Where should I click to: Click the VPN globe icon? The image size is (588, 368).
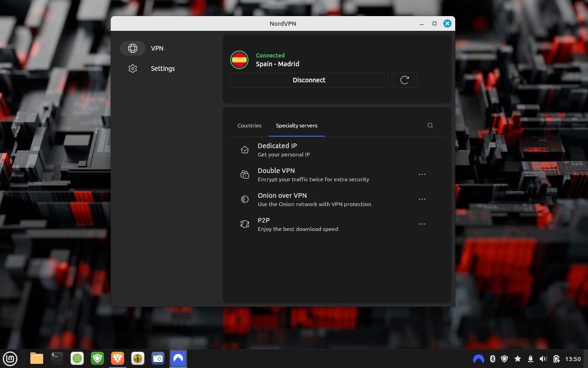click(133, 48)
